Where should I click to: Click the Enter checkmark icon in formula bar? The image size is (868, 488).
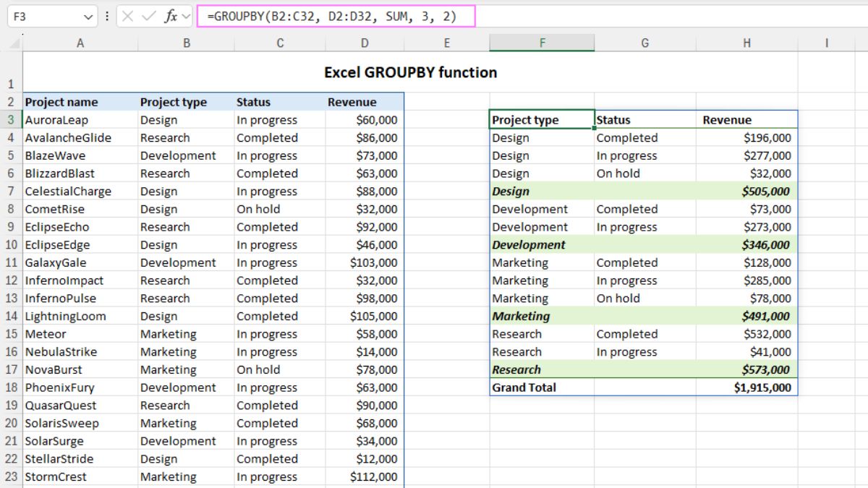[148, 16]
